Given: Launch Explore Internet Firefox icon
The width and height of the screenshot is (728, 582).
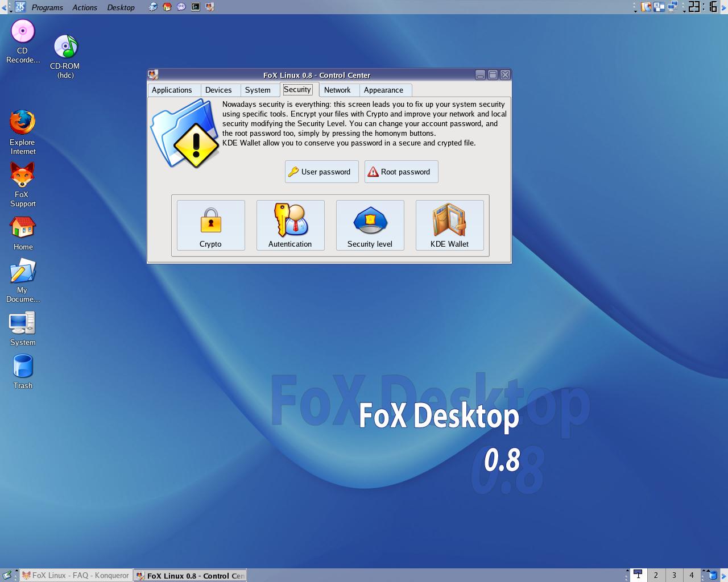Looking at the screenshot, I should (23, 132).
